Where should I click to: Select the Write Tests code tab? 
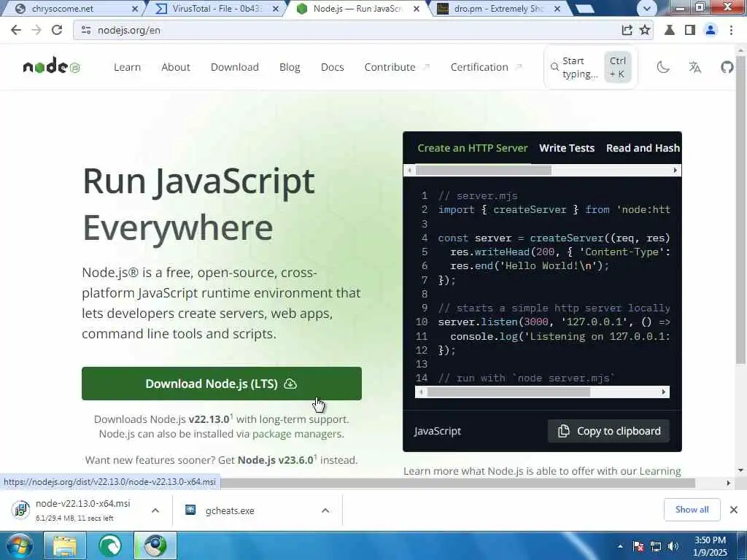point(567,148)
